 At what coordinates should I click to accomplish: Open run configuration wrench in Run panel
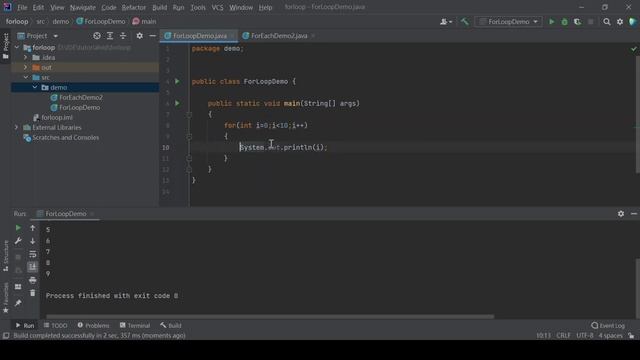click(x=18, y=241)
